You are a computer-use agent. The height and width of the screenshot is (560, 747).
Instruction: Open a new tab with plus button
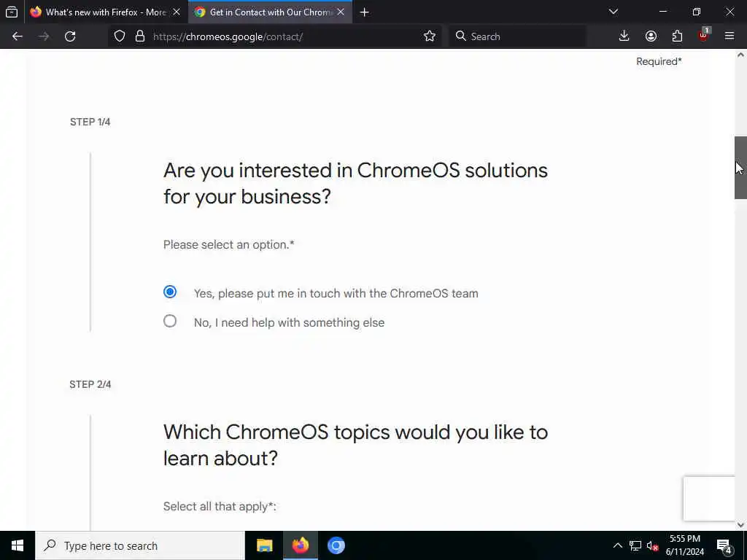365,12
